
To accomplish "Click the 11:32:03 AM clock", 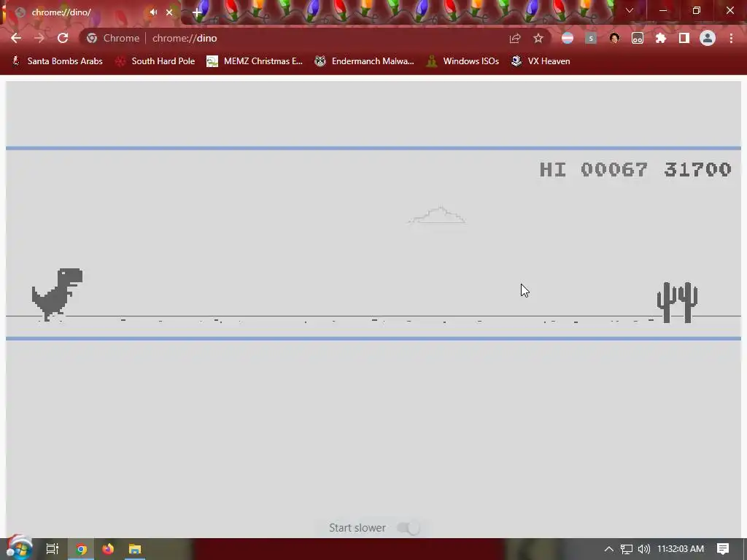I will (x=681, y=549).
